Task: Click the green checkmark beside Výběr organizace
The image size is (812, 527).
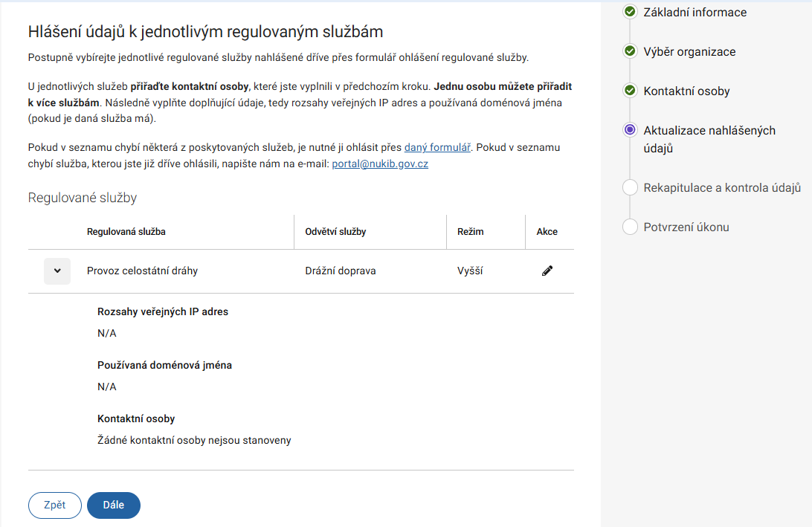Action: [x=630, y=51]
